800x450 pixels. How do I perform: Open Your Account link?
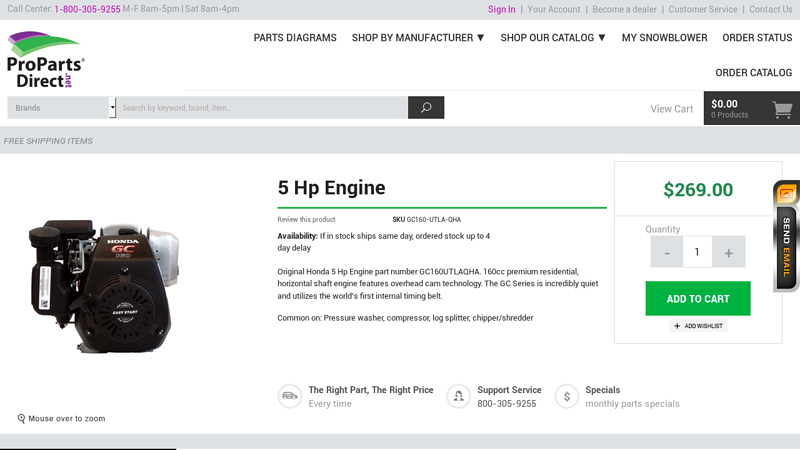(x=554, y=9)
